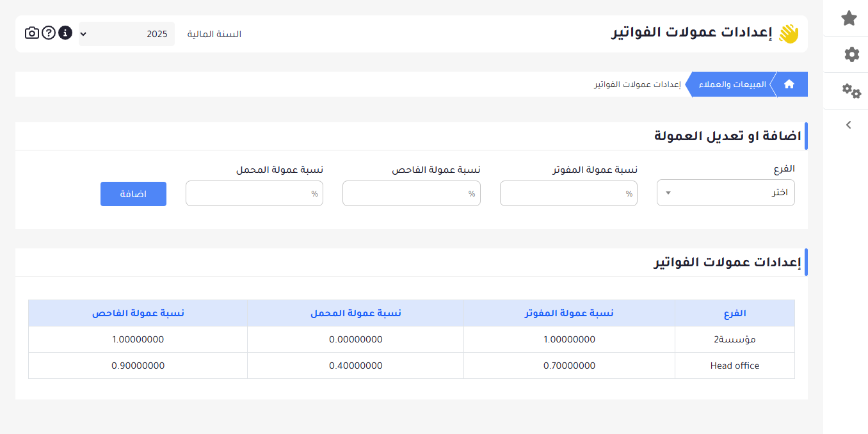Open the help question mark icon

point(49,33)
